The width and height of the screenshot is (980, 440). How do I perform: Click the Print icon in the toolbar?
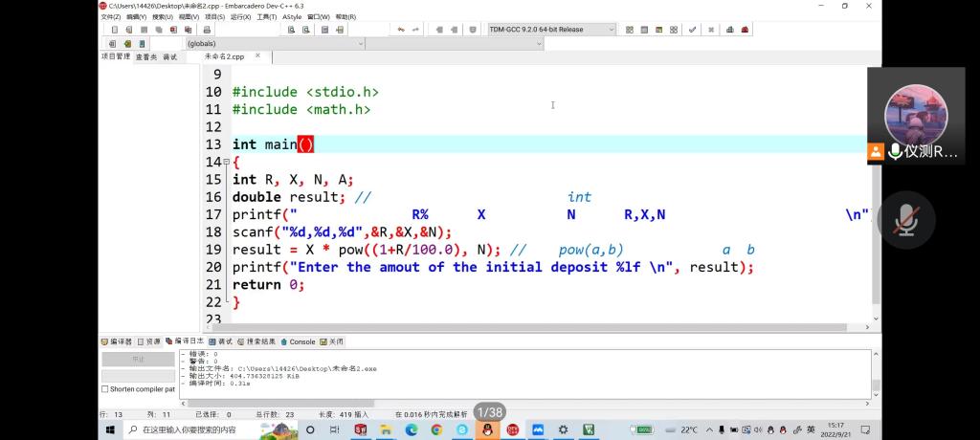tap(207, 30)
